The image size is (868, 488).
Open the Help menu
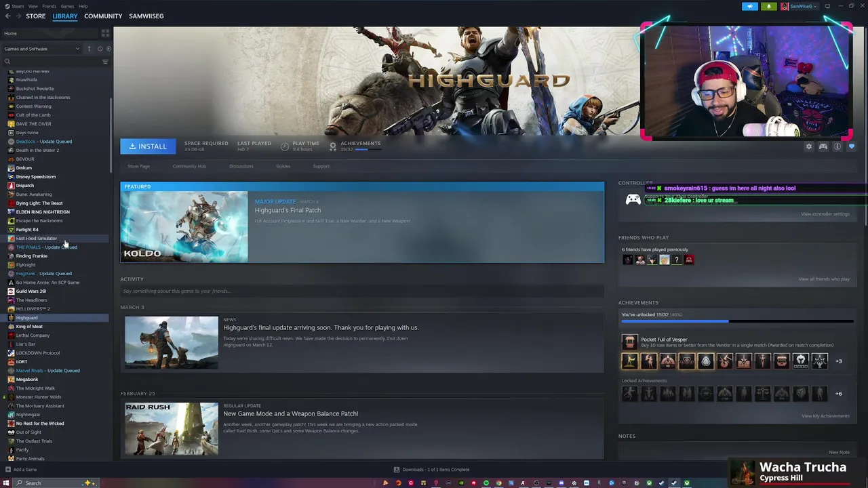[83, 6]
